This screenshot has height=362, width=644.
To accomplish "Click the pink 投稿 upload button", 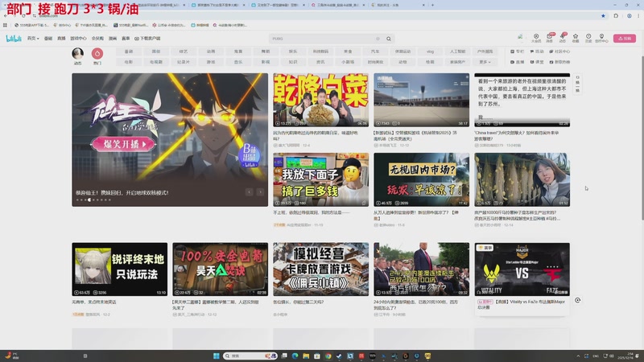I will 624,38.
